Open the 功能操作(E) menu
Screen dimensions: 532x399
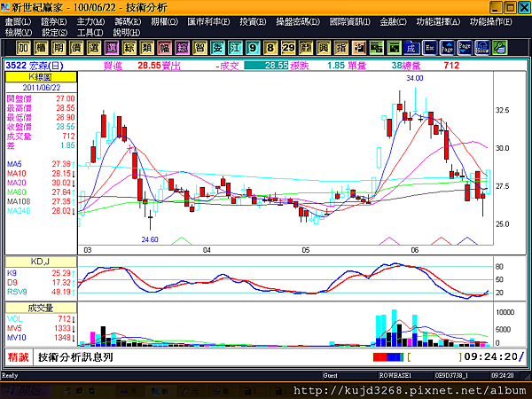pyautogui.click(x=491, y=21)
